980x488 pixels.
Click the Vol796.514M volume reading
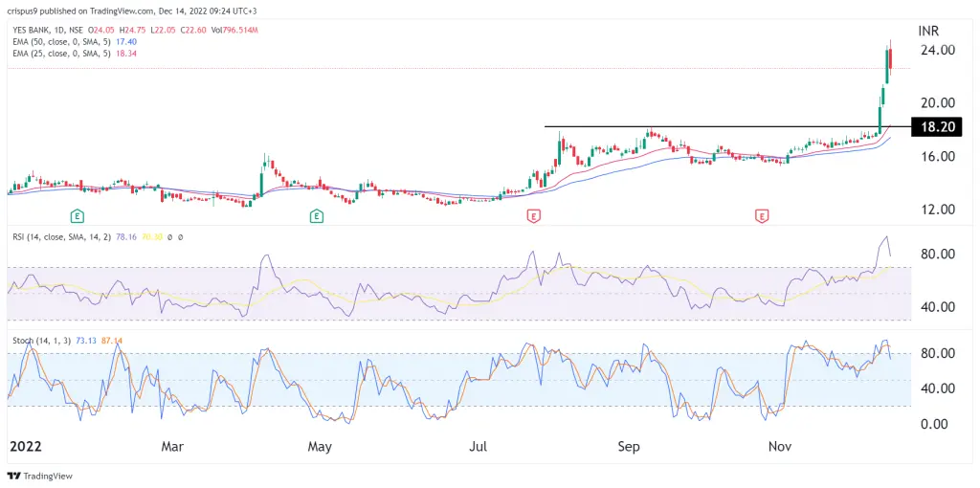[x=237, y=30]
